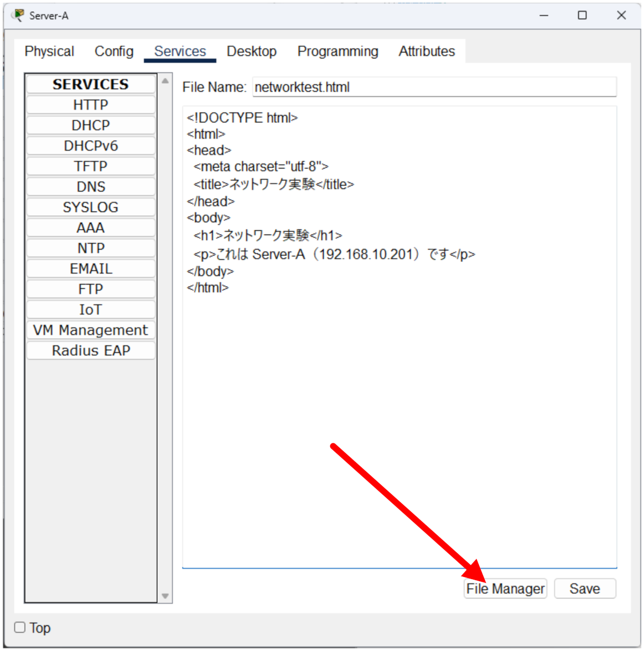Viewport: 644px width, 651px height.
Task: Choose the EMAIL service
Action: click(x=91, y=269)
